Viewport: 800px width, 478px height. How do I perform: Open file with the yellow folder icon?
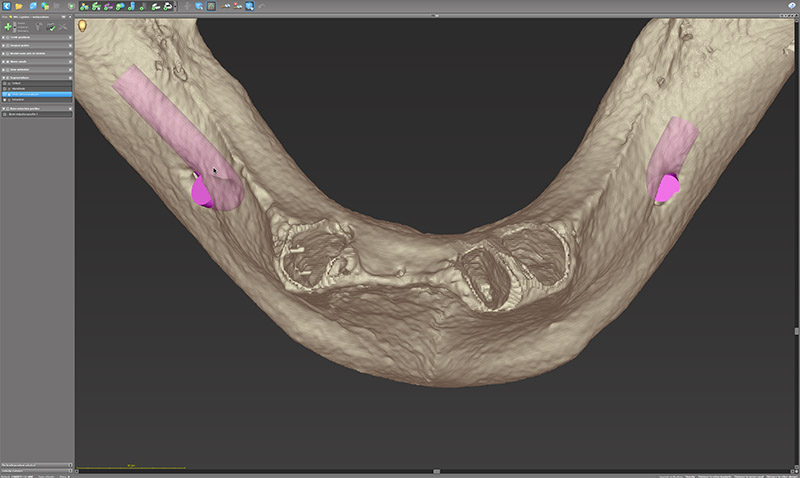(x=19, y=6)
